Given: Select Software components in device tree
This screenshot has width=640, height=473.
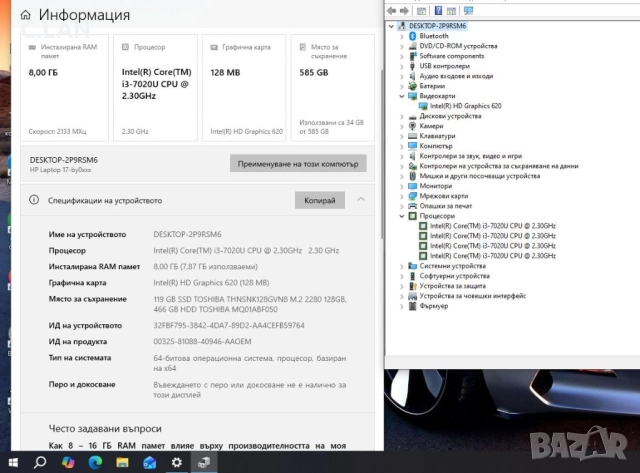Looking at the screenshot, I should [452, 56].
